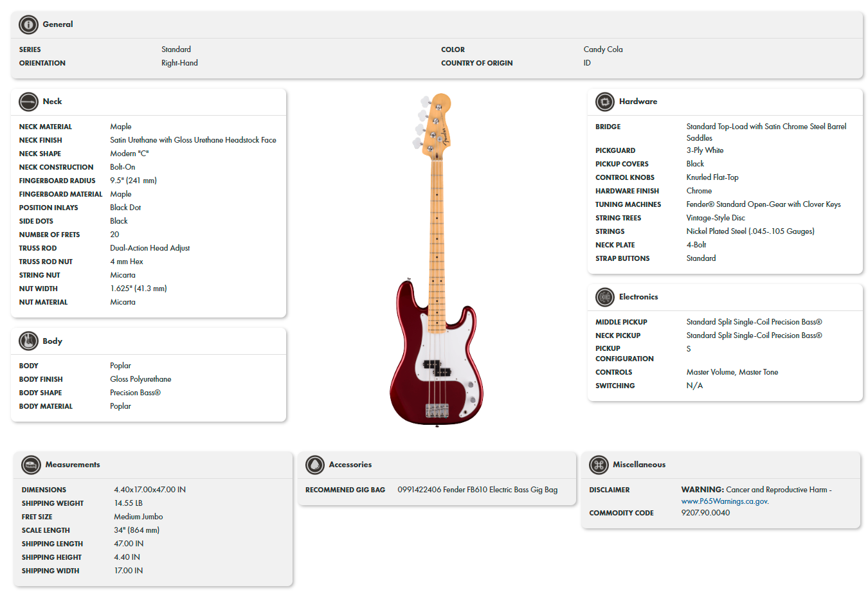Select the Right-Hand orientation value

(x=179, y=63)
